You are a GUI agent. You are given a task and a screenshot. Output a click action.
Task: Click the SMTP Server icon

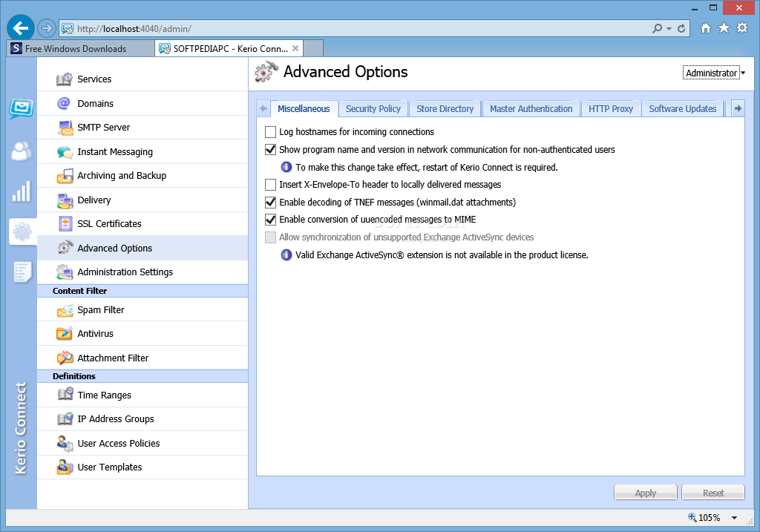65,128
